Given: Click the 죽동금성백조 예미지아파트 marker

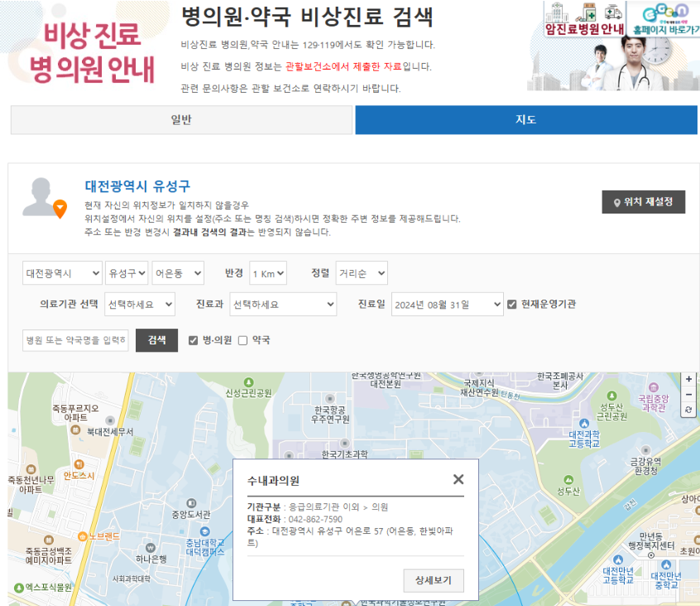Looking at the screenshot, I should 49,540.
